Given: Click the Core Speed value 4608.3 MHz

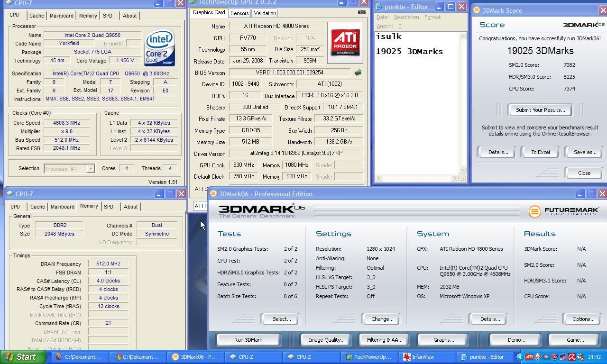Looking at the screenshot, I should (x=66, y=123).
